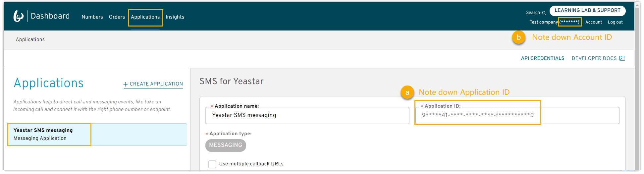The image size is (644, 174).
Task: Open the Numbers menu
Action: coord(92,17)
